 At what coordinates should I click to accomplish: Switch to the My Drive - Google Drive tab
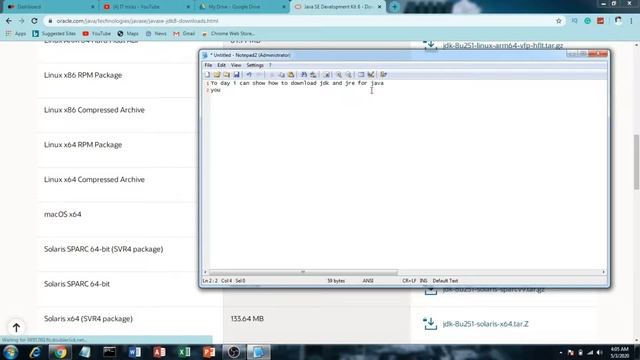(x=242, y=7)
